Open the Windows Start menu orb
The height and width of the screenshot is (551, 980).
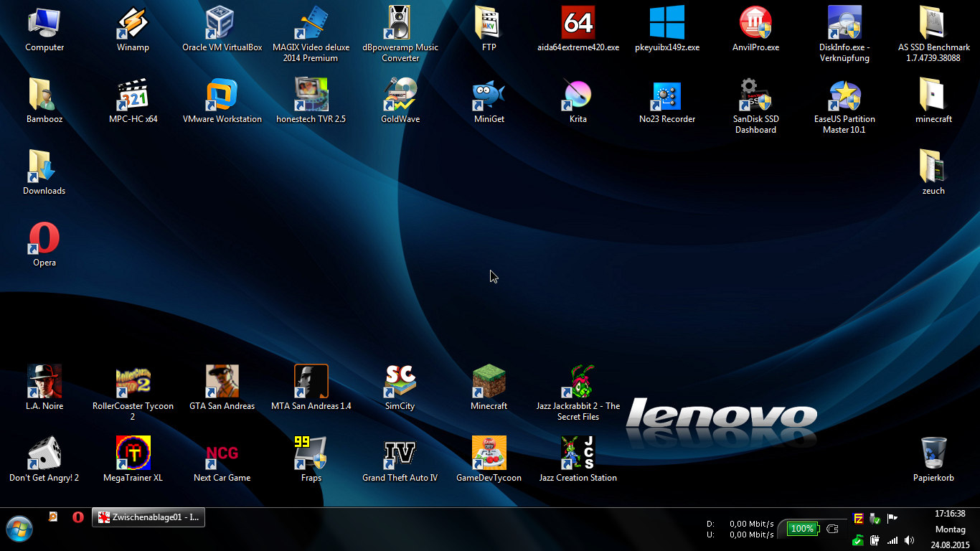[19, 529]
